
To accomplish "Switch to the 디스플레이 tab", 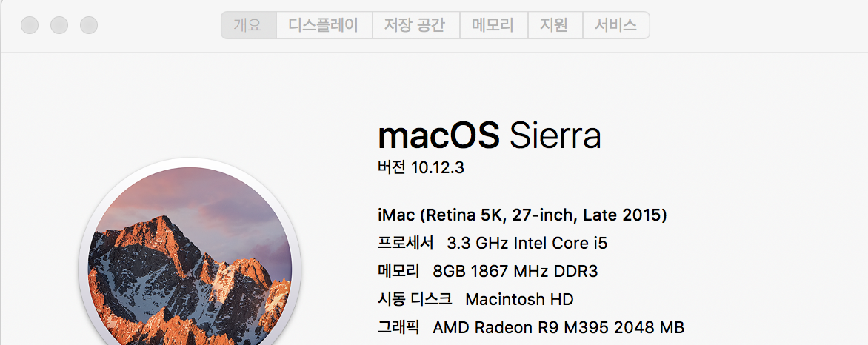I will 324,25.
